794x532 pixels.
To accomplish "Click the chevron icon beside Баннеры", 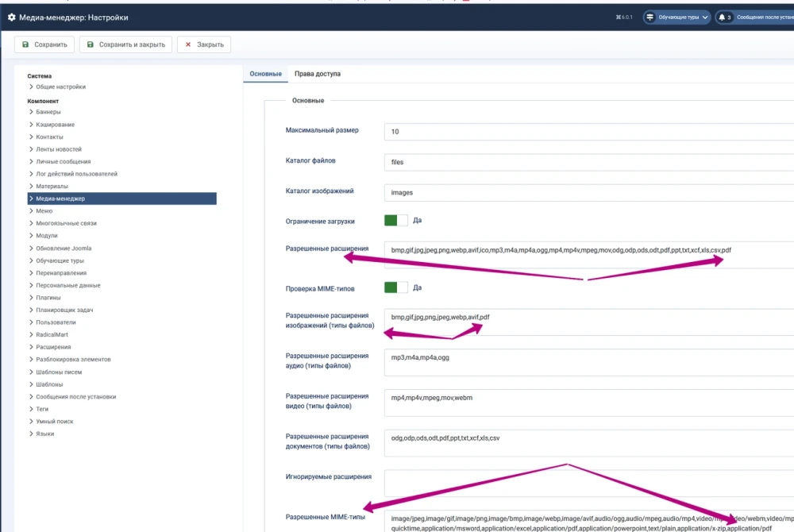I will 31,112.
